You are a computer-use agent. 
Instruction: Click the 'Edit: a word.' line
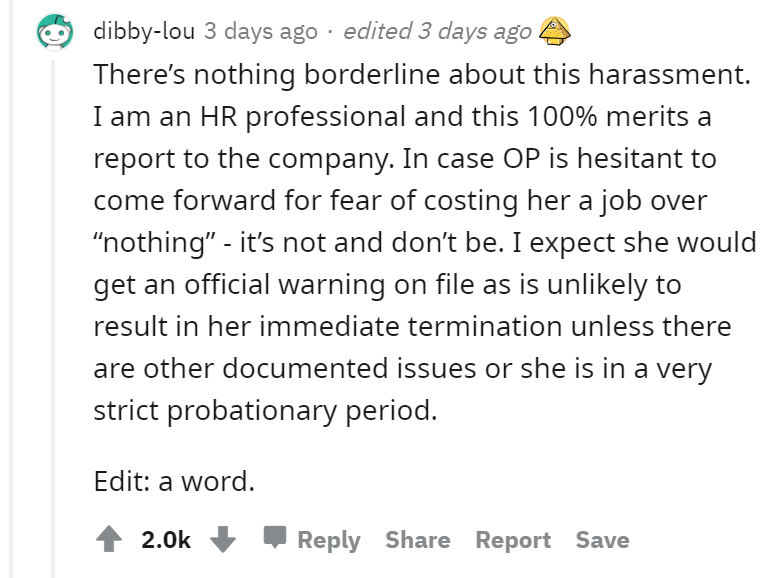click(174, 481)
